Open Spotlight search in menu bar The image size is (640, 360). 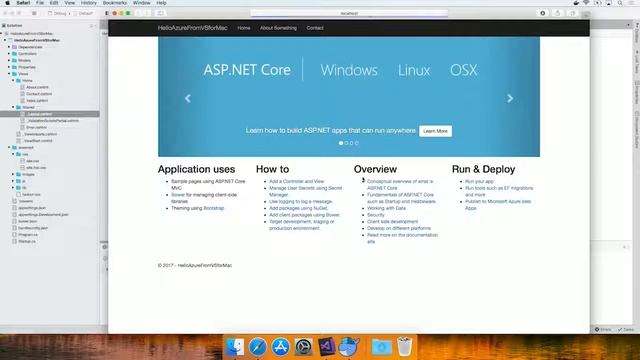coord(620,3)
